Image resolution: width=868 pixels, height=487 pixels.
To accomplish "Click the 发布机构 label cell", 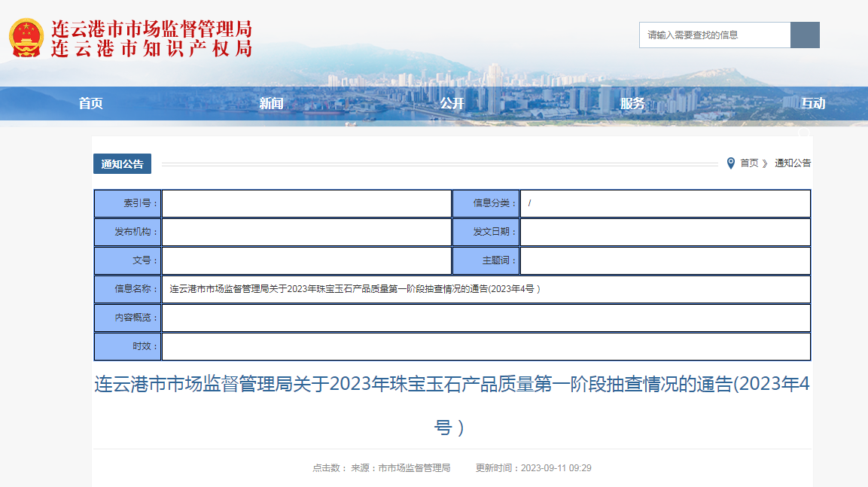I will tap(128, 233).
